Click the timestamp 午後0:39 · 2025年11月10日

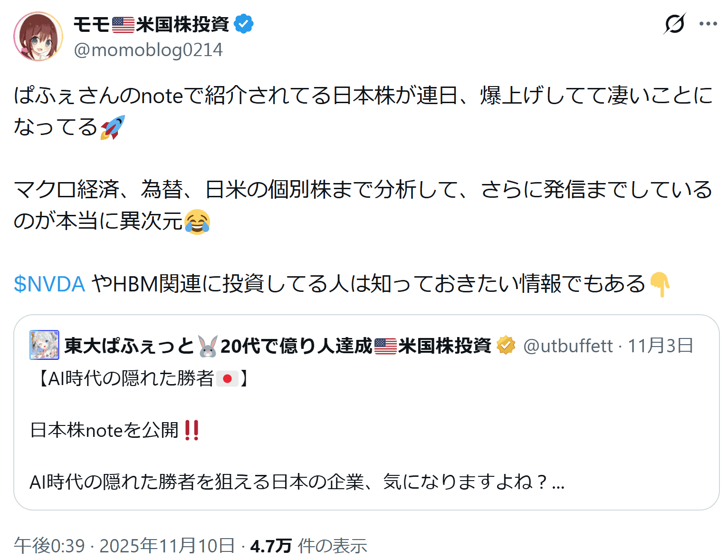(x=124, y=546)
